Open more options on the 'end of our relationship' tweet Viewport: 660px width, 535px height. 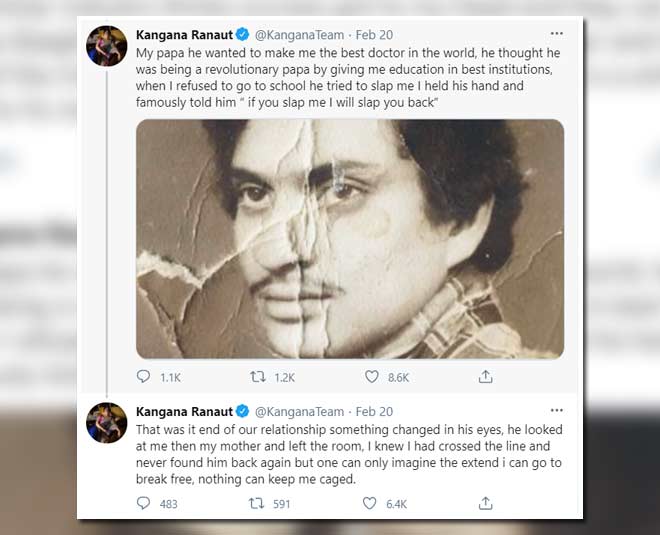coord(556,410)
